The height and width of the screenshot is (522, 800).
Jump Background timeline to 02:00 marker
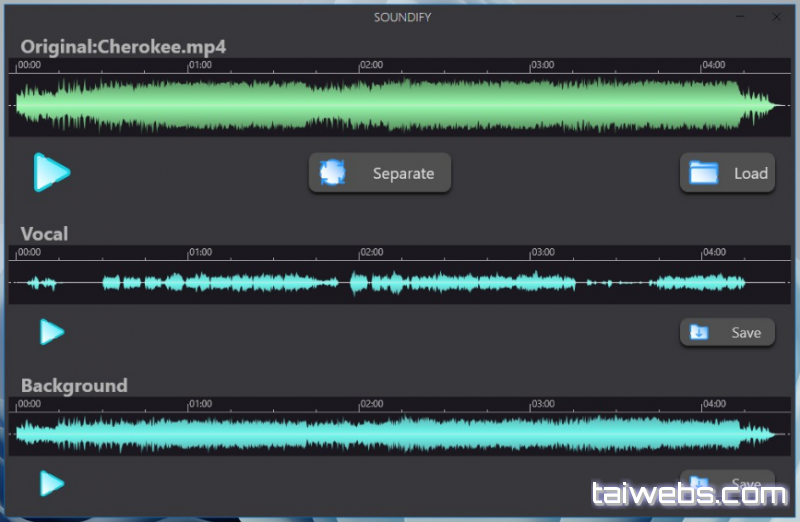371,404
